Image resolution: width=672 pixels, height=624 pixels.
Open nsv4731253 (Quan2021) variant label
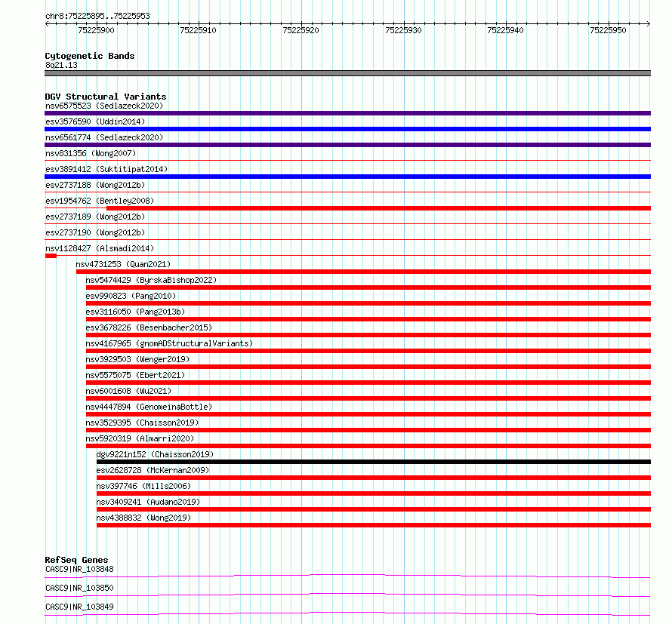pos(123,264)
